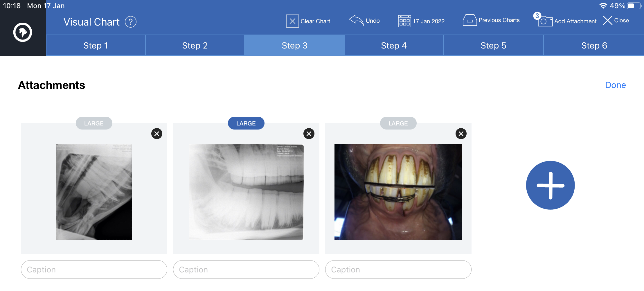
Task: Tap the battery status indicator
Action: [x=634, y=6]
